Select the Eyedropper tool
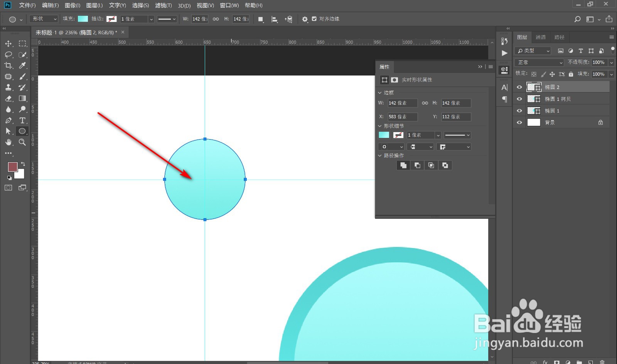This screenshot has width=617, height=364. tap(23, 65)
